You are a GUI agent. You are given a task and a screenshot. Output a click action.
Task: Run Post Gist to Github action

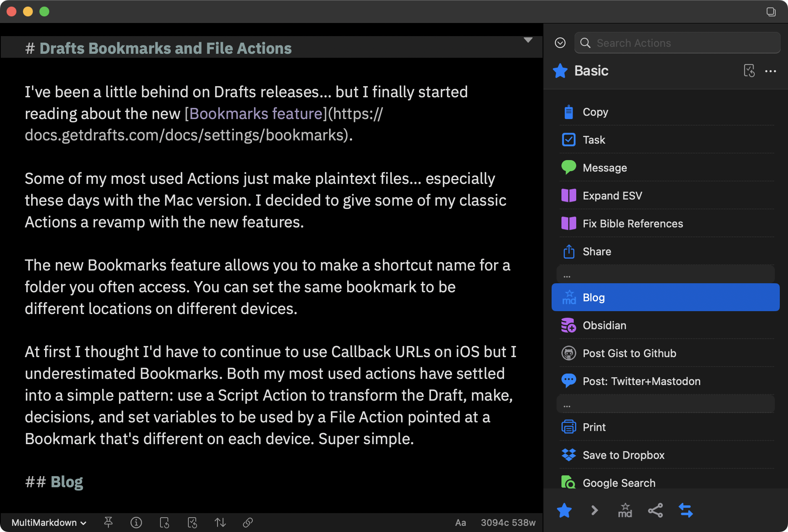[665, 353]
